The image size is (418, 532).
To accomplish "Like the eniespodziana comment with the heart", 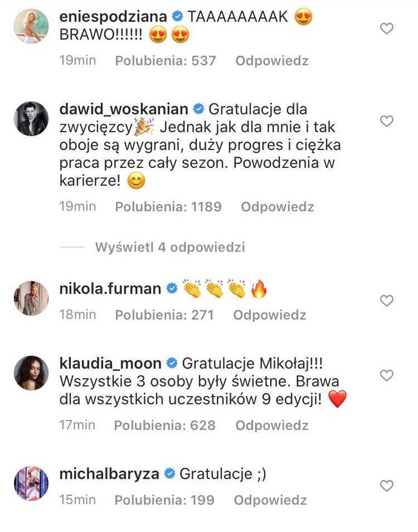I will pos(386,28).
